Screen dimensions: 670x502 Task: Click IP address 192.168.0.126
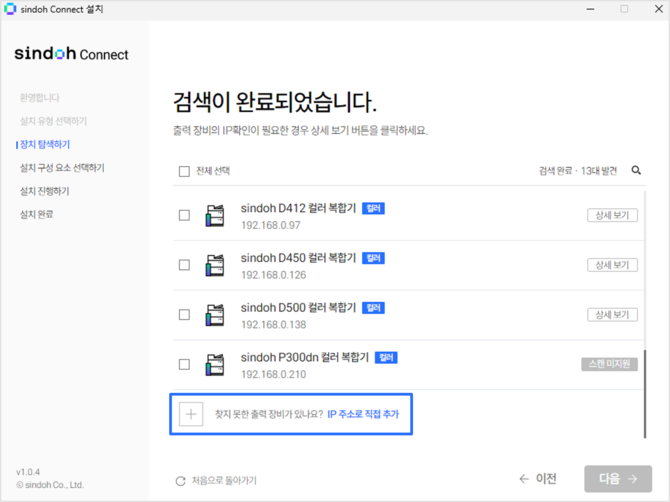click(x=273, y=275)
